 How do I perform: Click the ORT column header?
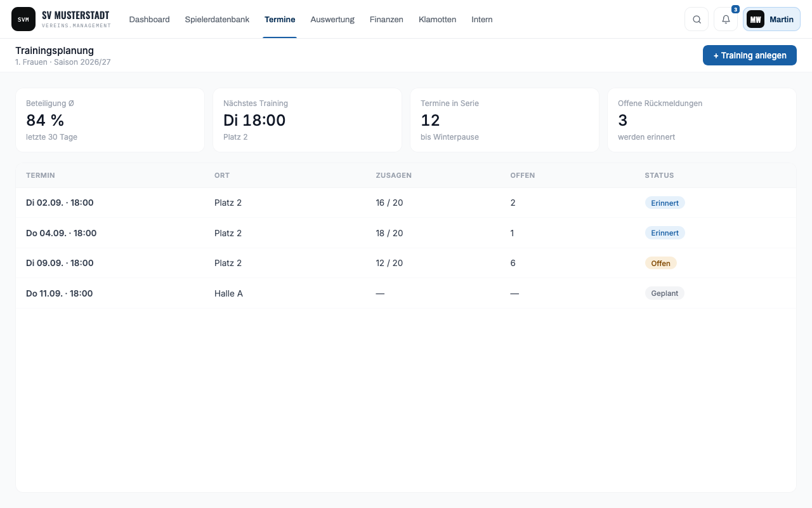[x=222, y=175]
